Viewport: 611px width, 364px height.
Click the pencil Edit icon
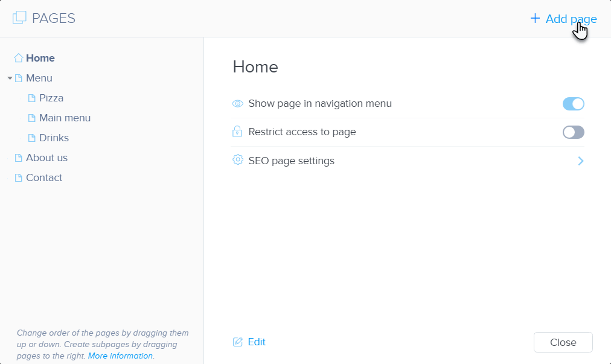pos(238,342)
